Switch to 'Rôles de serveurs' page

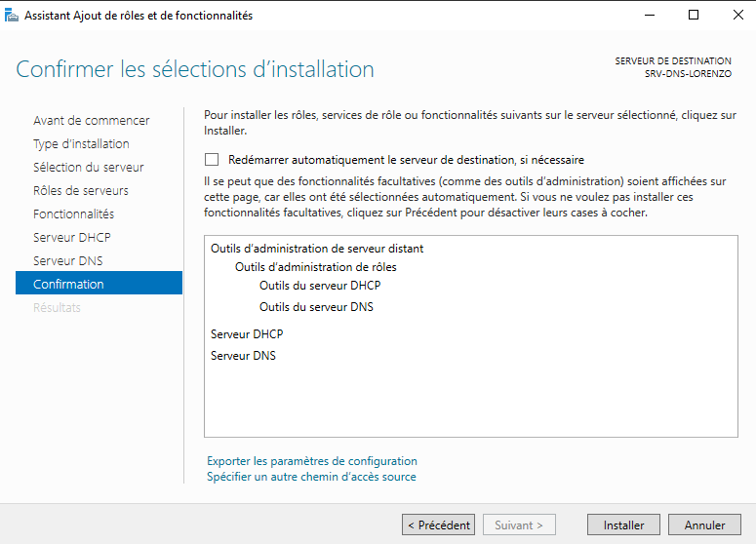click(x=80, y=190)
